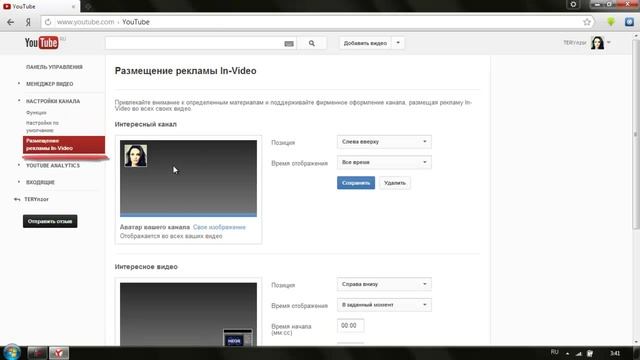Open Настройки по умолчанию sidebar item

tap(42, 127)
